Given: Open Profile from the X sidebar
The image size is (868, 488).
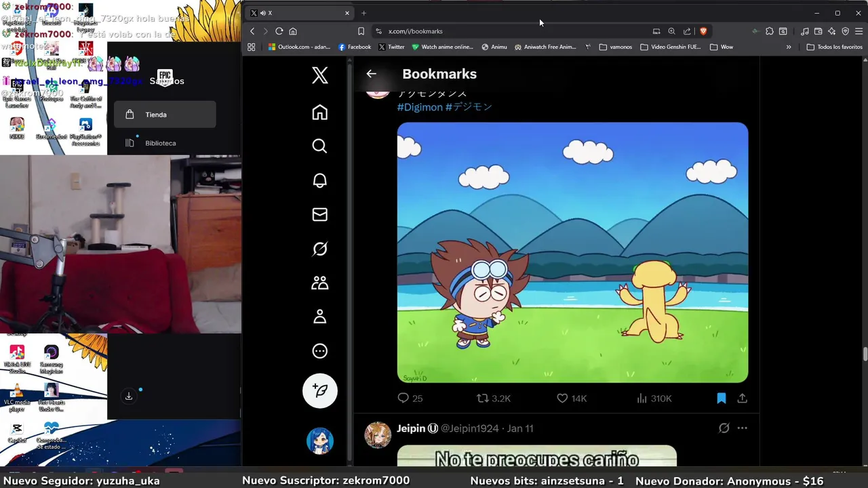Looking at the screenshot, I should [x=319, y=317].
